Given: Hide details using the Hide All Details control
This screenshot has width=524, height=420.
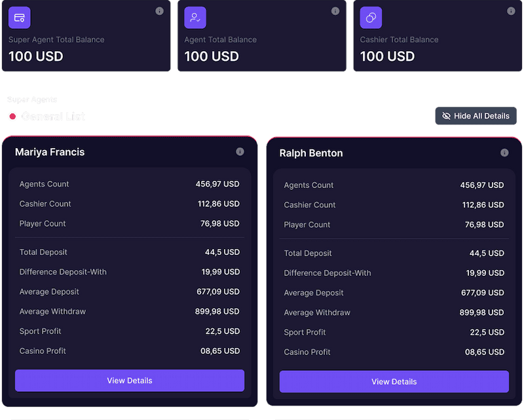Looking at the screenshot, I should click(476, 115).
